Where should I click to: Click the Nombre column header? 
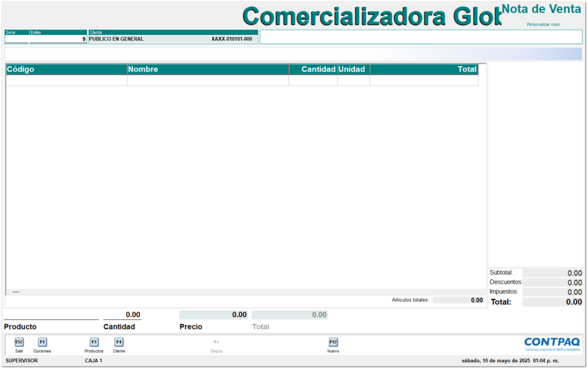[207, 69]
